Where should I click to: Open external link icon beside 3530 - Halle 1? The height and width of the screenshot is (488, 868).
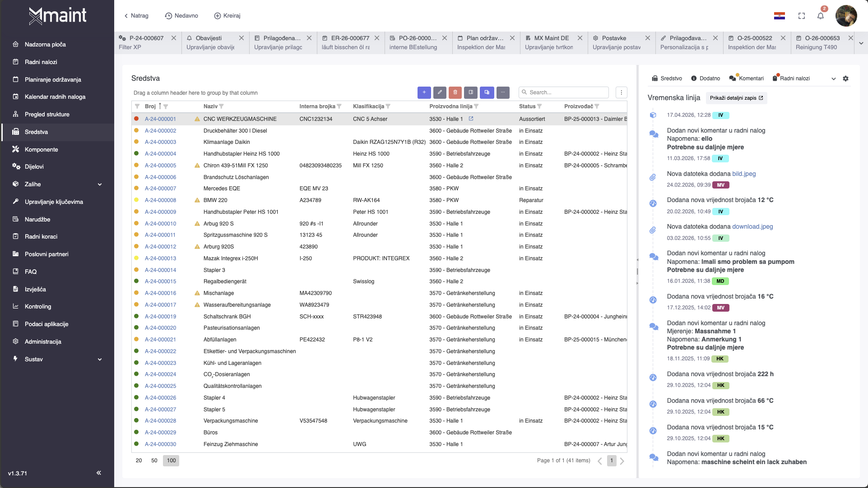471,119
